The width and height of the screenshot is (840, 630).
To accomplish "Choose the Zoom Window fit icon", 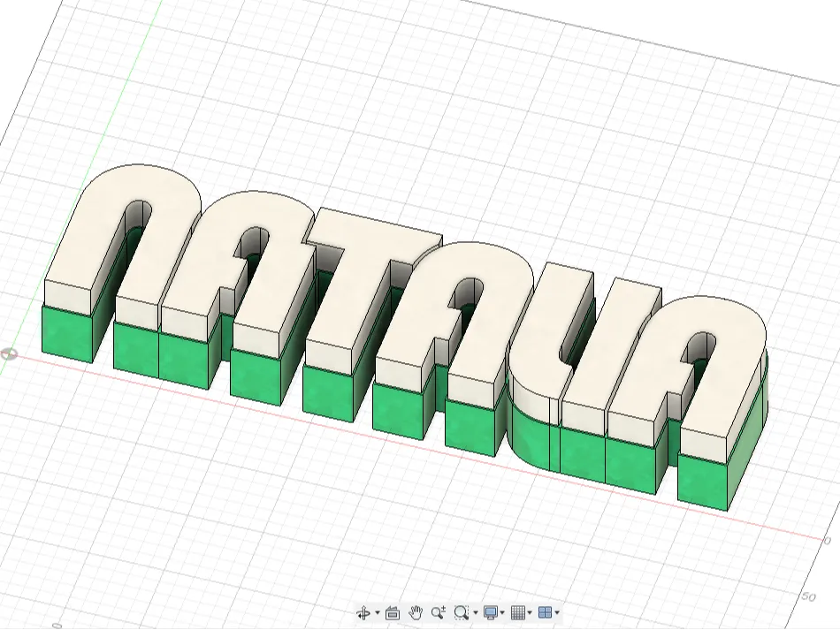I will pyautogui.click(x=462, y=613).
